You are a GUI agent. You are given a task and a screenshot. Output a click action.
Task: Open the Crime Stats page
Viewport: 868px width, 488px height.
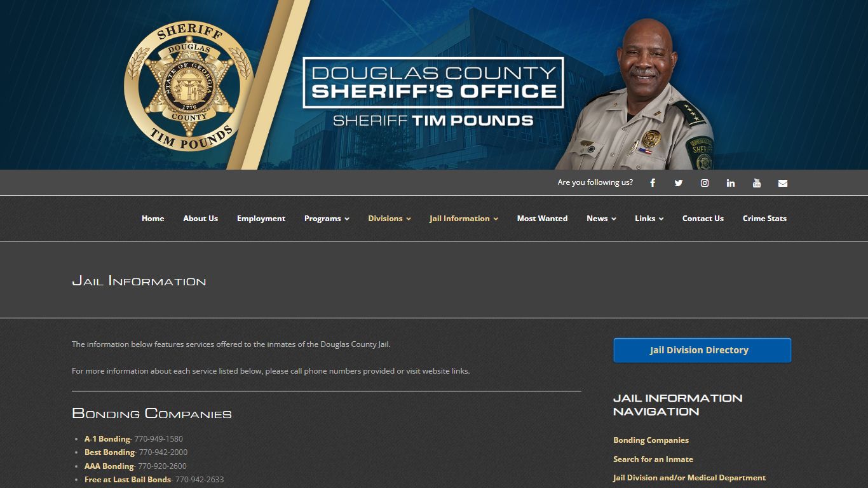[764, 219]
